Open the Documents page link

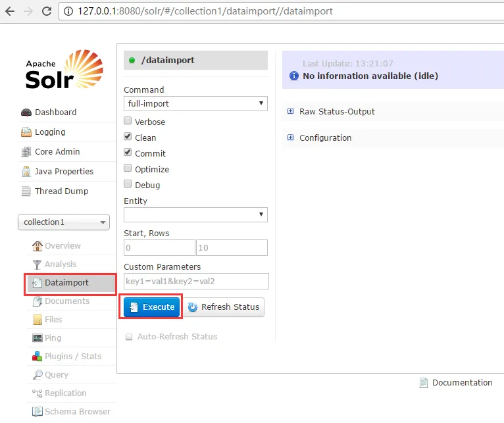[67, 301]
